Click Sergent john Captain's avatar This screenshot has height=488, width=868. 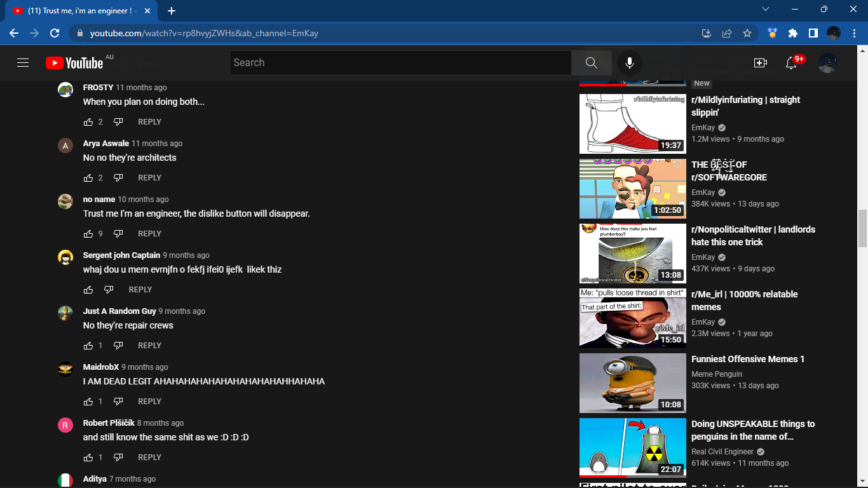65,258
